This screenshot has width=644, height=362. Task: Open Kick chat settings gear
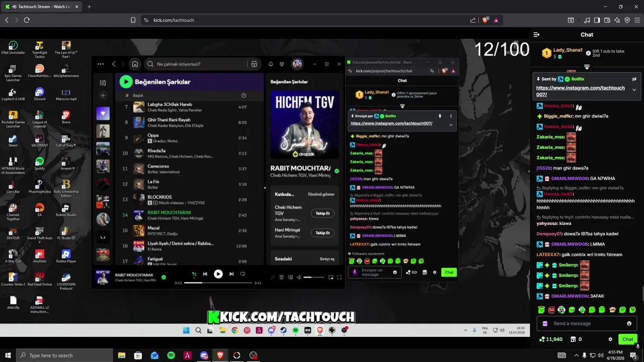click(x=610, y=339)
